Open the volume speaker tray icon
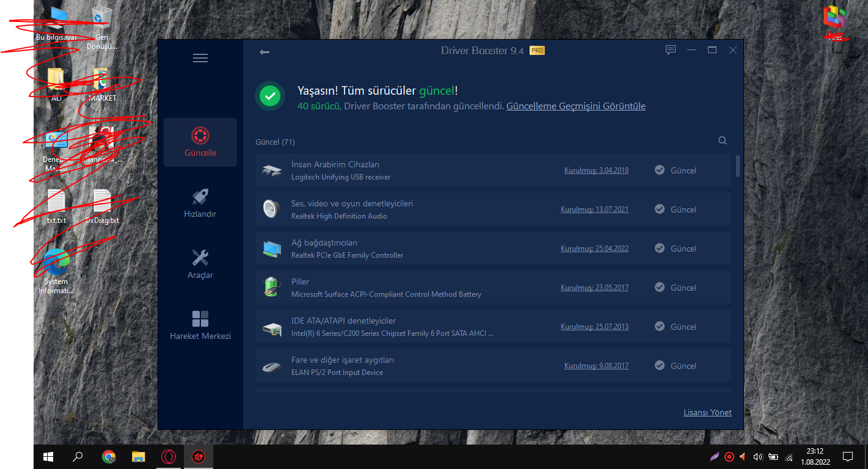This screenshot has width=868, height=469. [x=758, y=457]
